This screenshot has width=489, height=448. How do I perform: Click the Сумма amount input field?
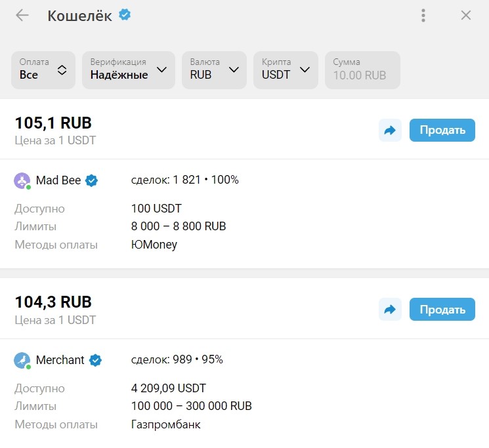pyautogui.click(x=362, y=70)
